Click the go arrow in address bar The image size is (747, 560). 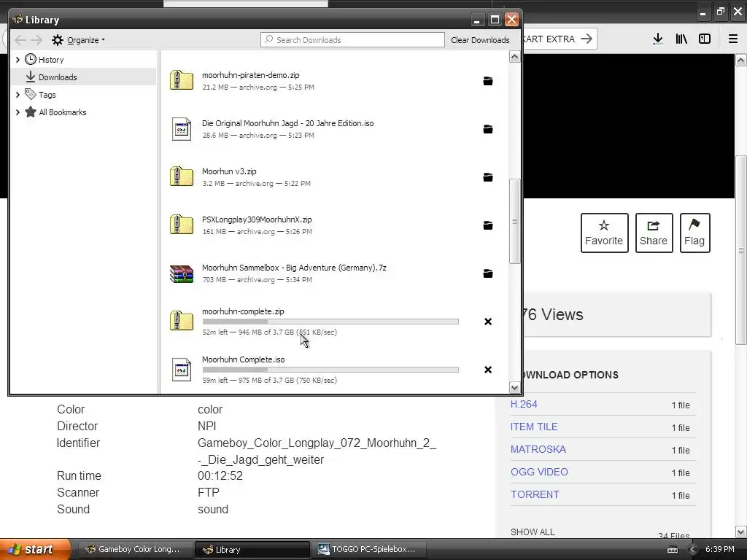(x=587, y=39)
